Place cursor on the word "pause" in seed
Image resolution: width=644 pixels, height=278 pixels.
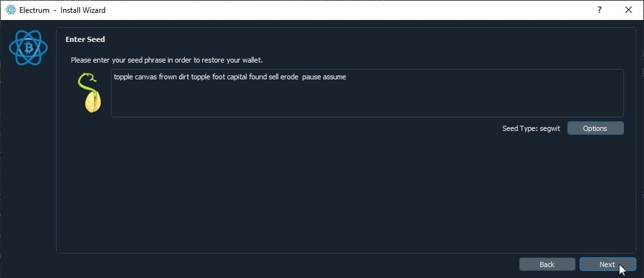pos(311,77)
